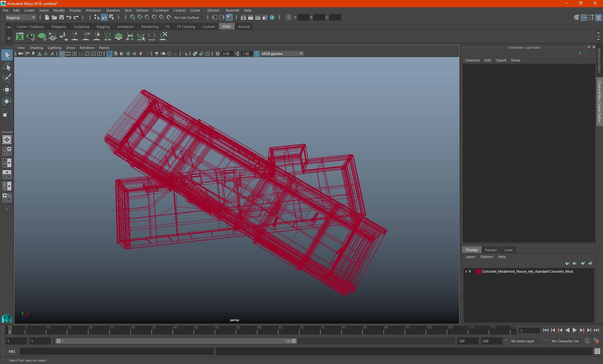Click the red layer color swatch
Screen dimensions: 603x364
pyautogui.click(x=478, y=271)
